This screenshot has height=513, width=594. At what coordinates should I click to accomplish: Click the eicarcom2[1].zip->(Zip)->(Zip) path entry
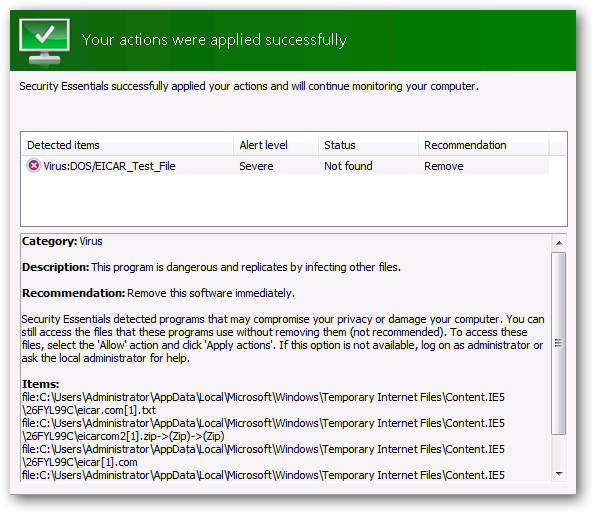click(x=263, y=430)
